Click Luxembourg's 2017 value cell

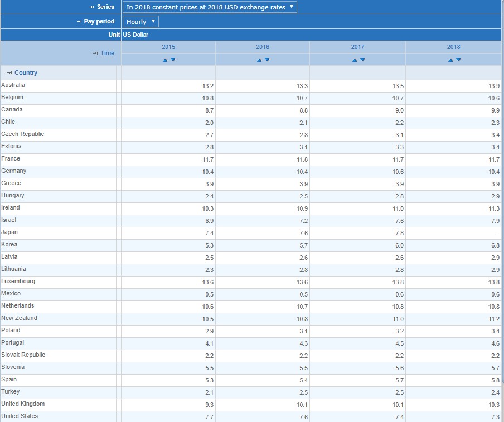click(x=357, y=282)
